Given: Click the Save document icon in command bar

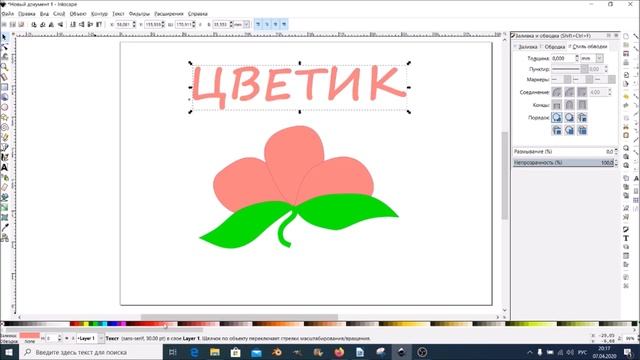Looking at the screenshot, I should pyautogui.click(x=626, y=54).
